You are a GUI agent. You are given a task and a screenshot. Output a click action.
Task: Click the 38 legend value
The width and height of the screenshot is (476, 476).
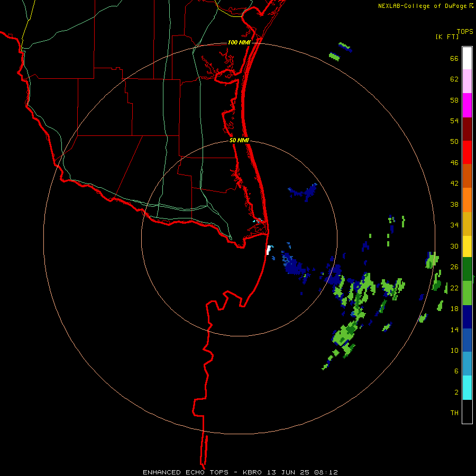pos(454,205)
